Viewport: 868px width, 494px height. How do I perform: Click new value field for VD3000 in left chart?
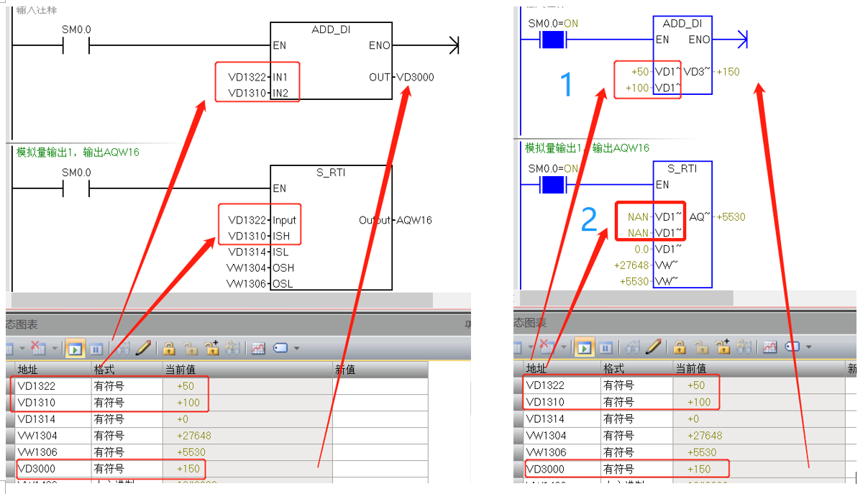coord(380,469)
